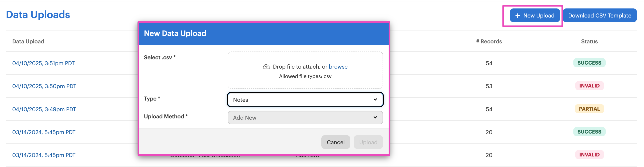644x167 pixels.
Task: Select the Notes type combo box
Action: click(305, 100)
